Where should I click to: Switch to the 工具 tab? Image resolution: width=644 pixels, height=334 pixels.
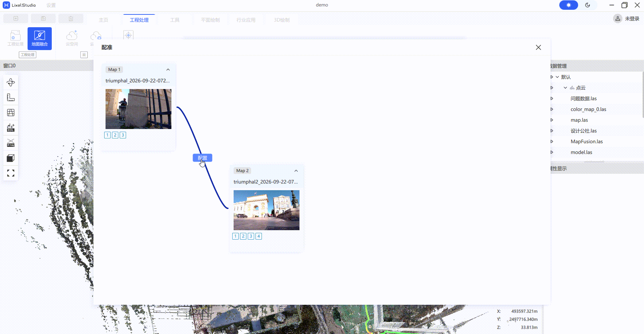(175, 20)
